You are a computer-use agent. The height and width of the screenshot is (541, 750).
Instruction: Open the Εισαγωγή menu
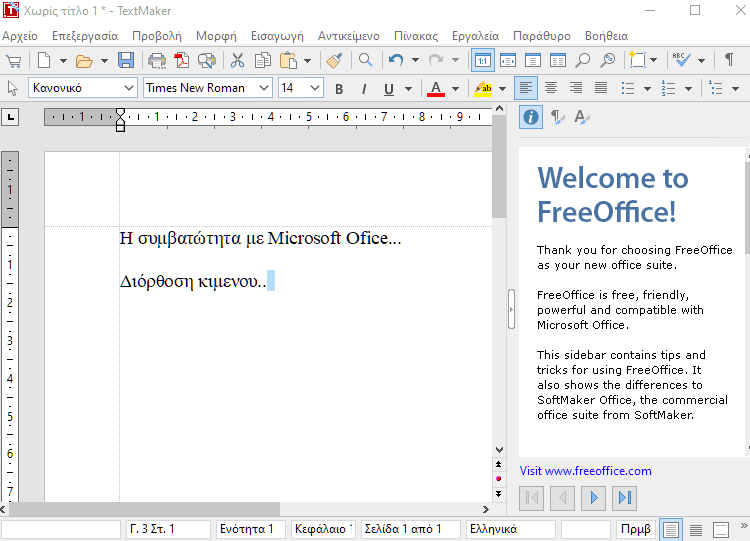click(277, 36)
